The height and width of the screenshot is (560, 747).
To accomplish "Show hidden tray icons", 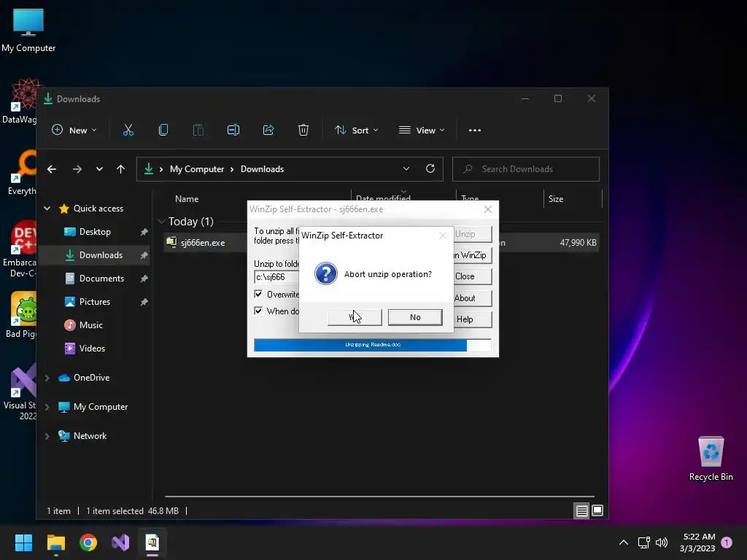I will pyautogui.click(x=623, y=542).
